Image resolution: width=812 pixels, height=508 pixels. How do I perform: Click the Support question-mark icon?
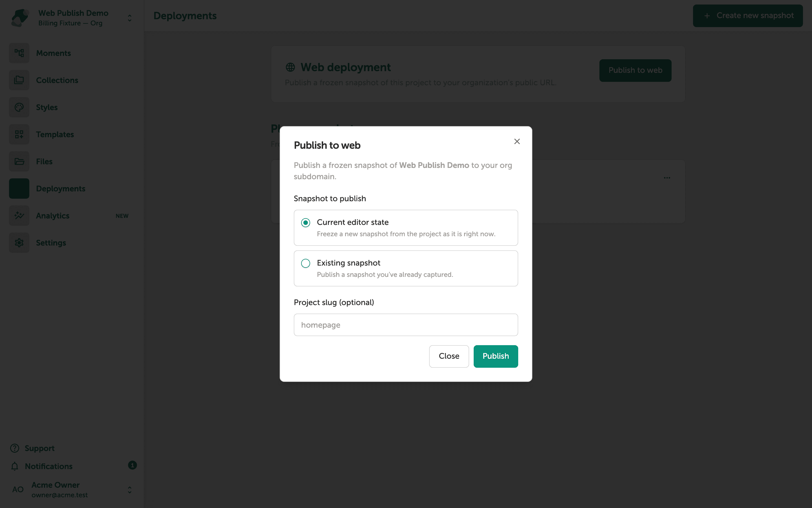(x=15, y=448)
